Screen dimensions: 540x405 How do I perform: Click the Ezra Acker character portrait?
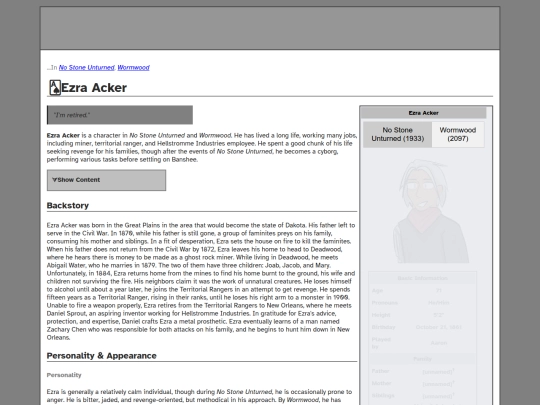coord(430,211)
